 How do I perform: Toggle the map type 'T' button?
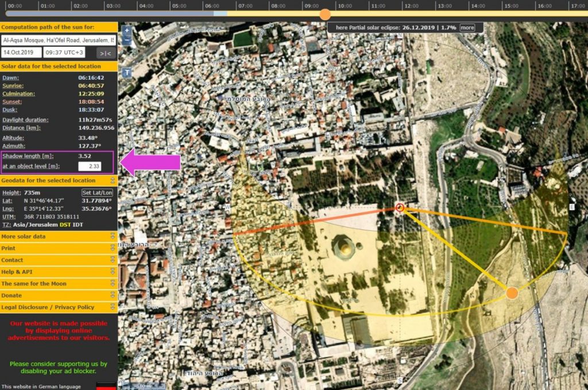coord(126,73)
